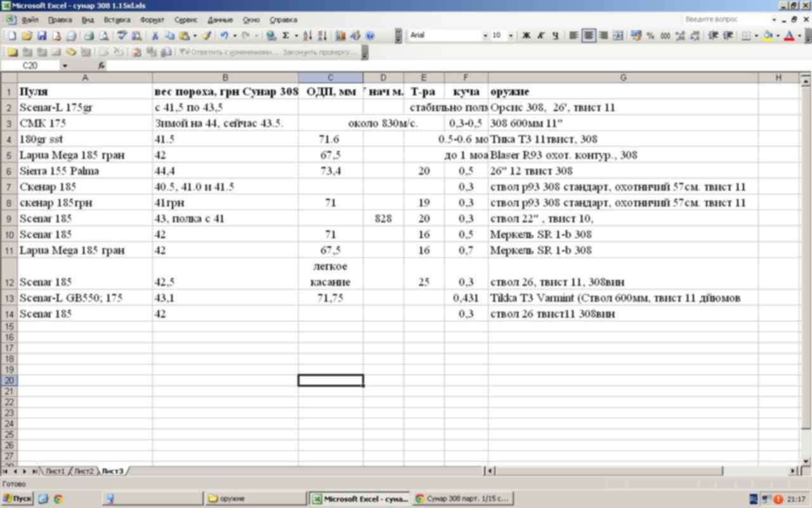Select the Format Painter brush icon
The width and height of the screenshot is (812, 508).
pyautogui.click(x=207, y=36)
